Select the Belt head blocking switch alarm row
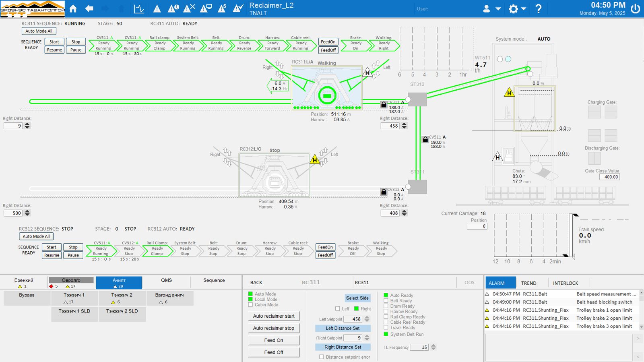 tap(562, 302)
